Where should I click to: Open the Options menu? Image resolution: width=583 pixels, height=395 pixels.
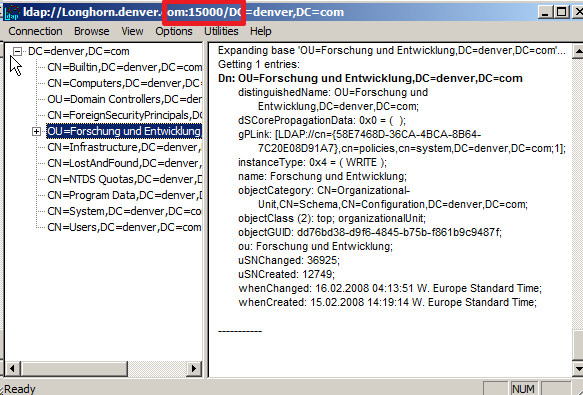coord(174,31)
